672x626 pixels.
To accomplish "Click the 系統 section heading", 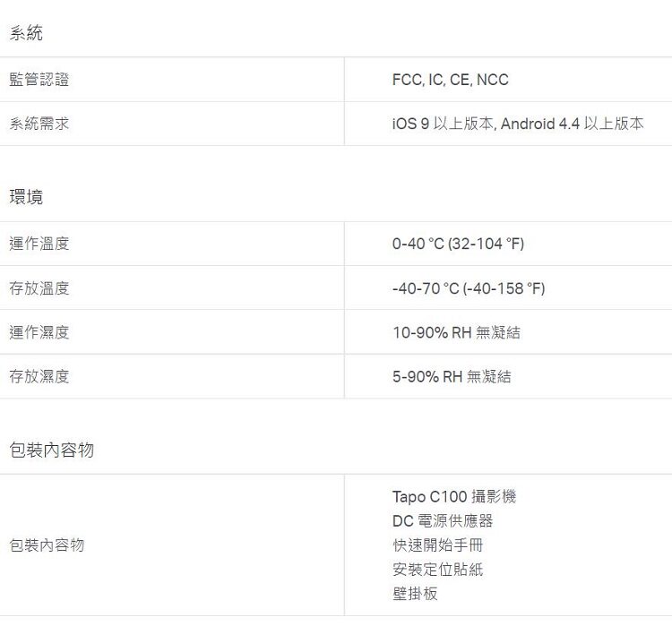I will pyautogui.click(x=26, y=33).
